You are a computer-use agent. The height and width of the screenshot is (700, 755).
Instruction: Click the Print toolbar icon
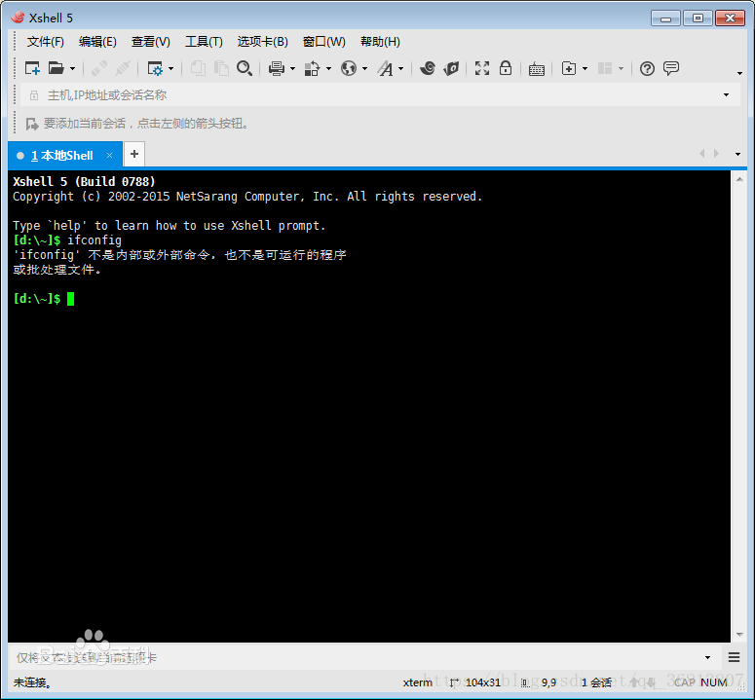tap(277, 68)
